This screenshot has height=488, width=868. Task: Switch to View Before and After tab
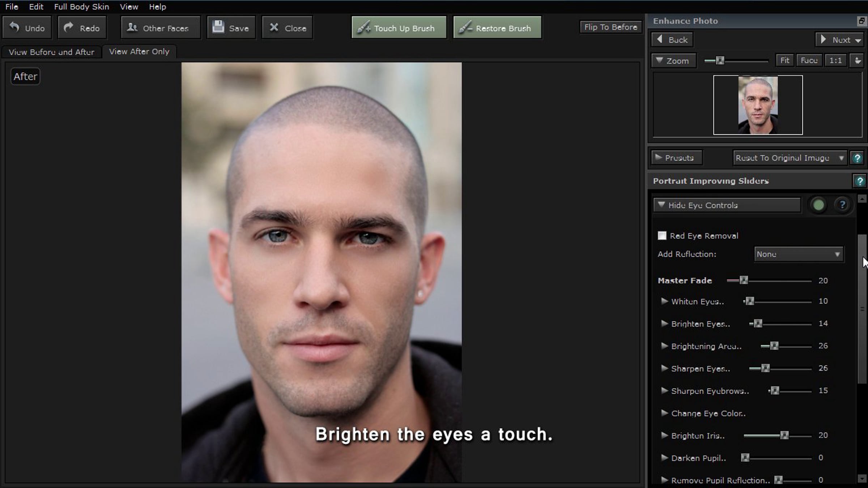pos(51,52)
